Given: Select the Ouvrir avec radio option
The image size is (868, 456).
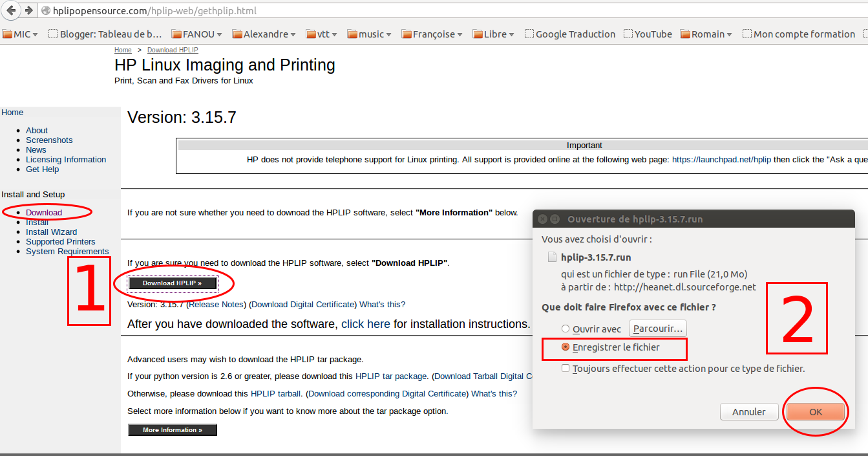Looking at the screenshot, I should click(x=566, y=329).
